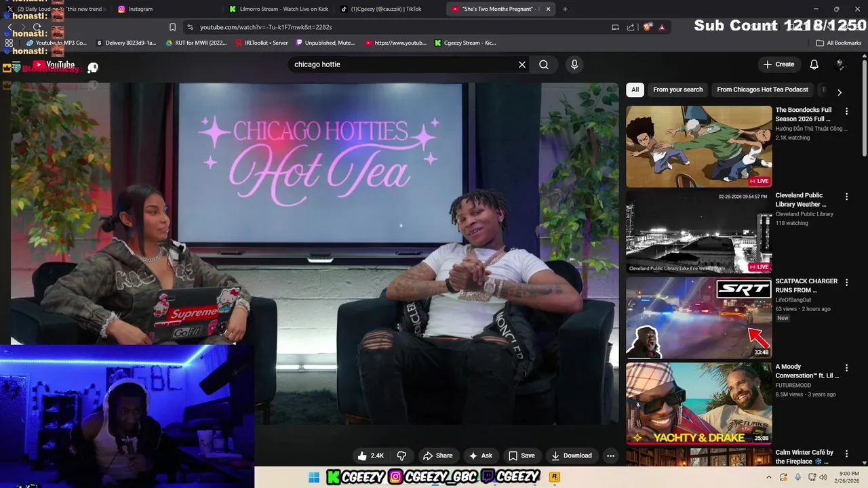
Task: Open options for Calm Winter Café video
Action: pyautogui.click(x=846, y=453)
